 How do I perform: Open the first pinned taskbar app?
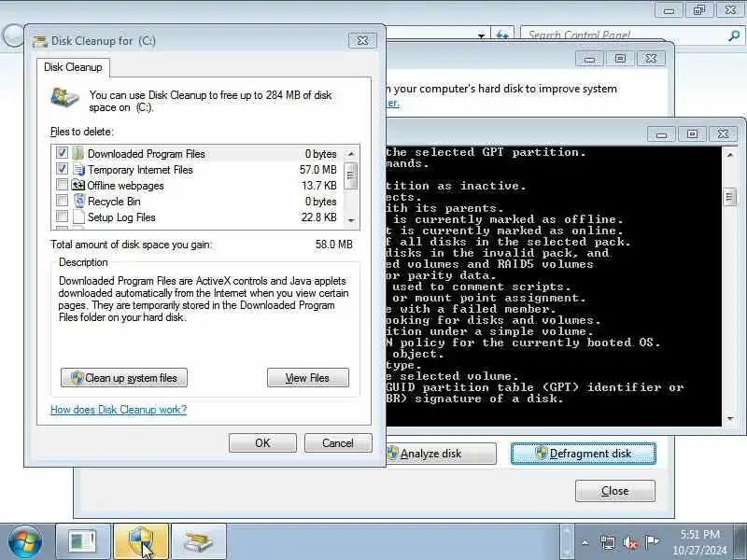(83, 541)
